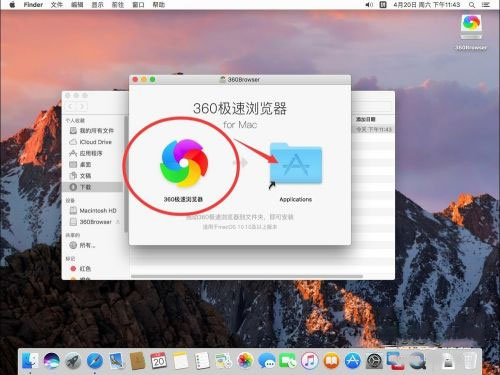Select the 360极速浏览器 app icon
500x375 pixels.
[184, 163]
